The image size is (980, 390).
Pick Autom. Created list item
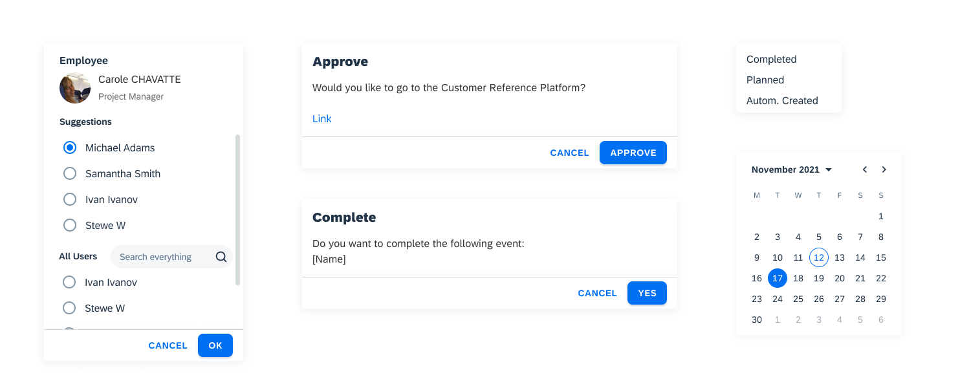(782, 101)
